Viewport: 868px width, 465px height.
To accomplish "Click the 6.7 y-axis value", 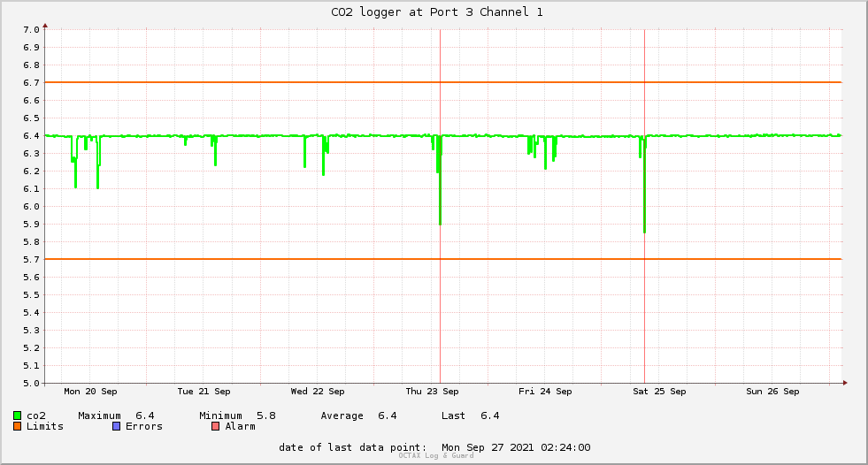I will click(x=31, y=83).
